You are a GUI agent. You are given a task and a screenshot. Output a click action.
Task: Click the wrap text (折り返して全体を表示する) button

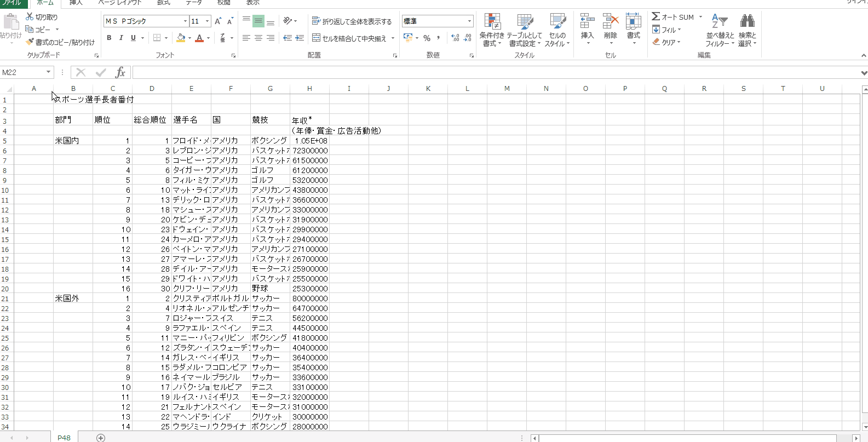pos(352,21)
